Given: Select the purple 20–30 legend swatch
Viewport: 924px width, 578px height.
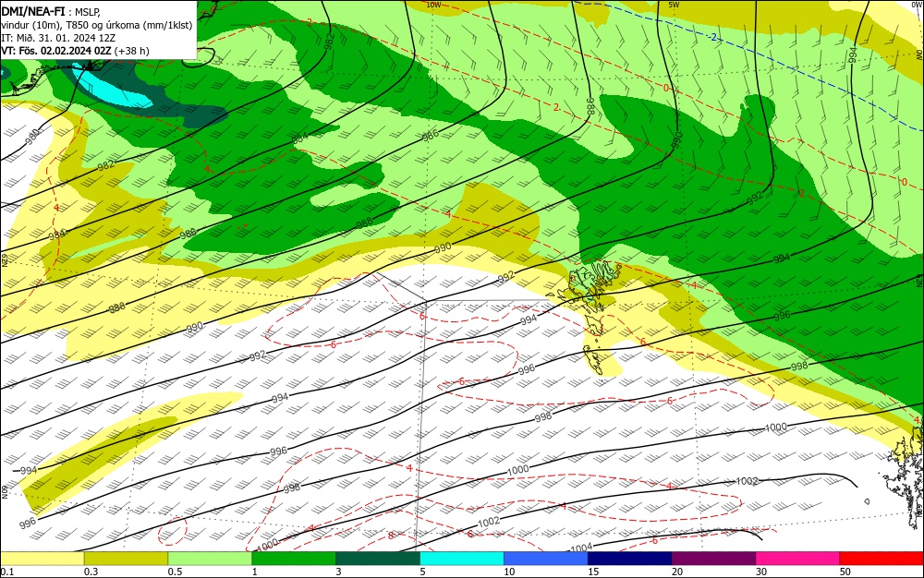Looking at the screenshot, I should point(713,558).
